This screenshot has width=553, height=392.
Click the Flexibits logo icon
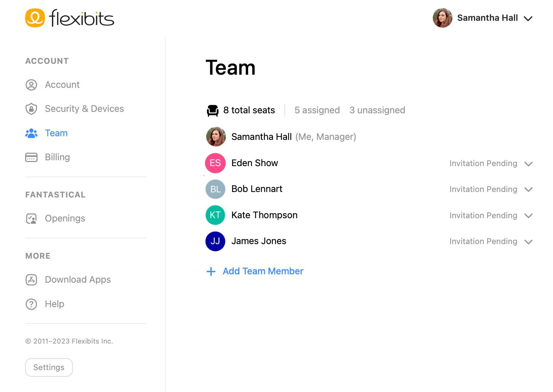click(35, 18)
